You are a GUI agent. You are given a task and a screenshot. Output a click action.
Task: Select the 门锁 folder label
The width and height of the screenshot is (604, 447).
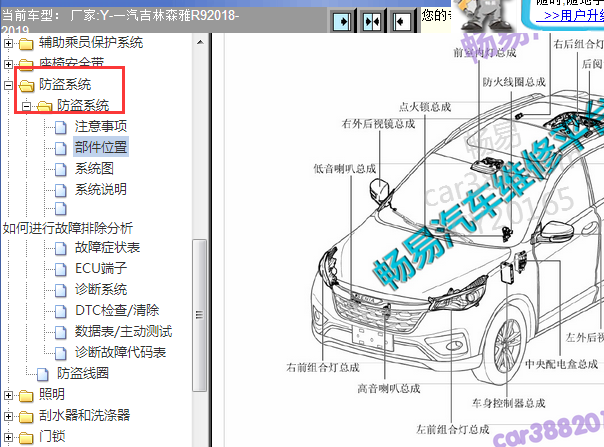click(x=52, y=437)
